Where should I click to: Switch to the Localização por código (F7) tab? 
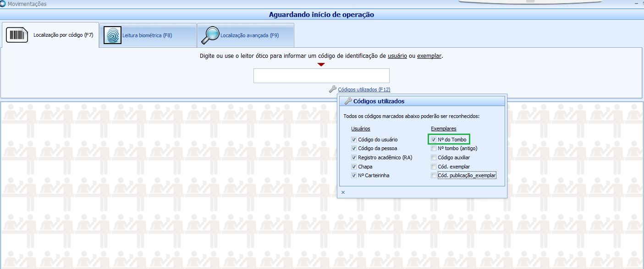[50, 35]
